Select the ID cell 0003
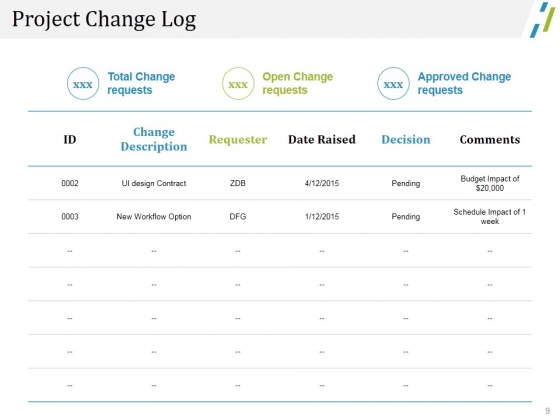Screen dimensions: 560x420 pyautogui.click(x=70, y=216)
